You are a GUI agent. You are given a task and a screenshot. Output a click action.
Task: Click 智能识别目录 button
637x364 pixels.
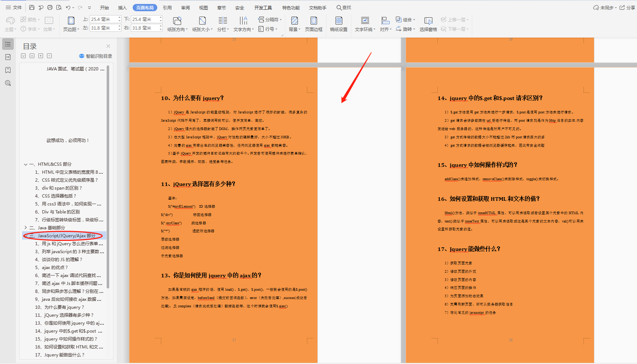pyautogui.click(x=95, y=56)
